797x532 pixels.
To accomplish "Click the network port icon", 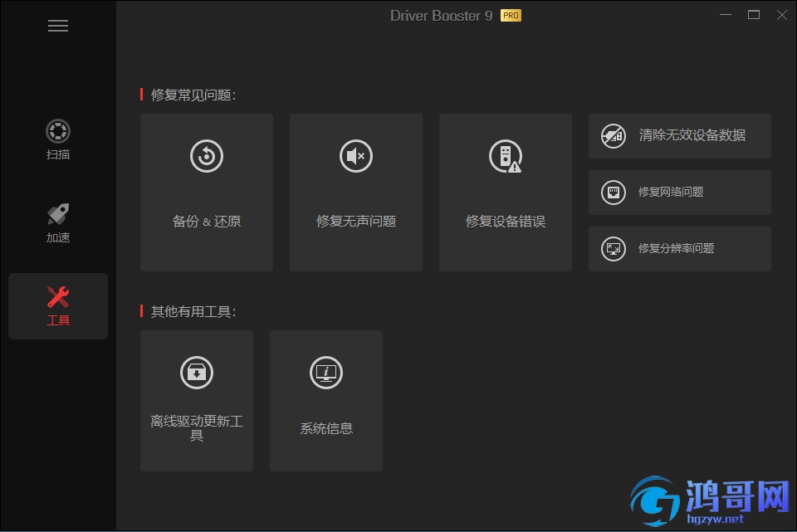I will tap(614, 193).
